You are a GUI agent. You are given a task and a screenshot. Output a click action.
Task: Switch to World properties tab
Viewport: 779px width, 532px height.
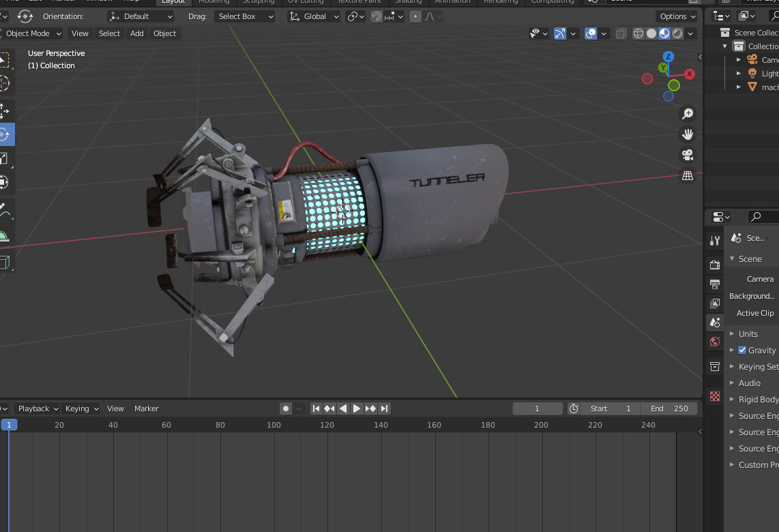coord(714,341)
